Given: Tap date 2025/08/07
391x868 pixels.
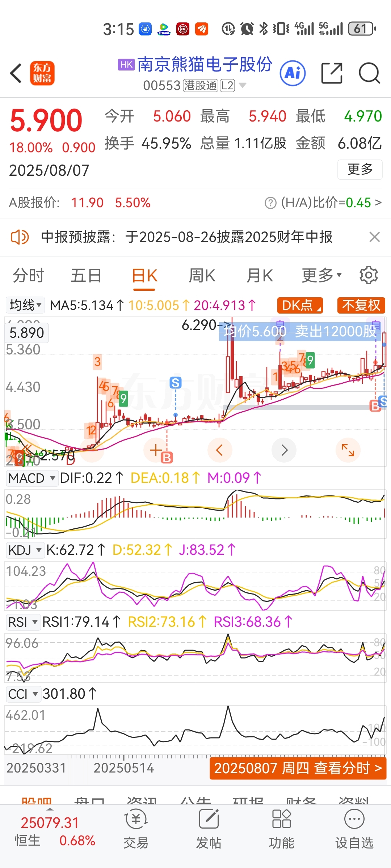Looking at the screenshot, I should click(49, 170).
